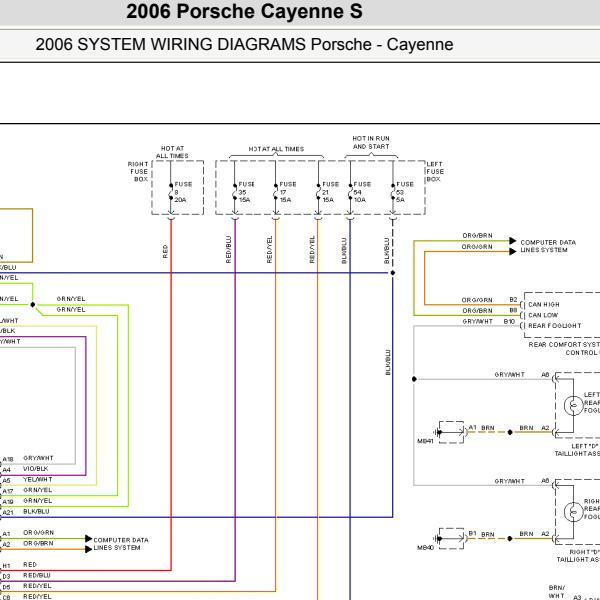Select the "D3 RED/BLU" connector row
The width and height of the screenshot is (600, 600).
coord(26,576)
